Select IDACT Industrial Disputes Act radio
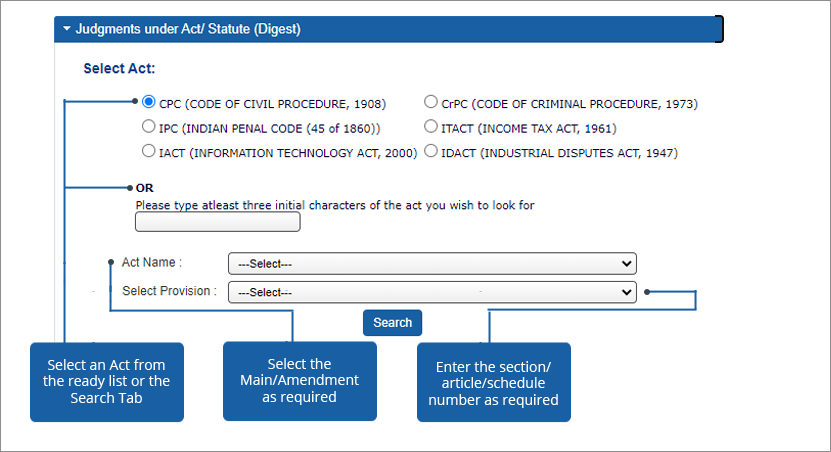Image resolution: width=831 pixels, height=452 pixels. (x=431, y=152)
